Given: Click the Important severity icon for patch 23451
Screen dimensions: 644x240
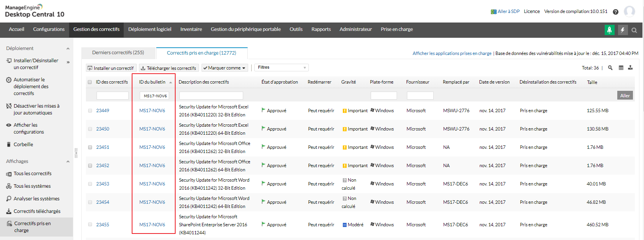Looking at the screenshot, I should [x=345, y=148].
